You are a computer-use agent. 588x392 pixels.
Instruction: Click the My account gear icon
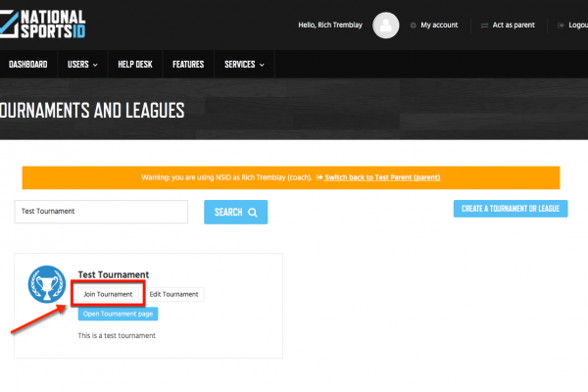[413, 25]
